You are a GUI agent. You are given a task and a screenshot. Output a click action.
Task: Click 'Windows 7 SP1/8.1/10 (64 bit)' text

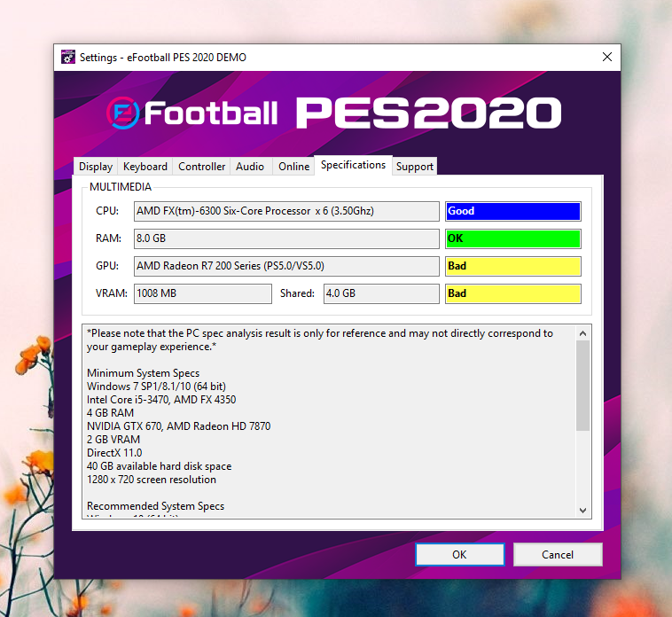click(x=156, y=387)
